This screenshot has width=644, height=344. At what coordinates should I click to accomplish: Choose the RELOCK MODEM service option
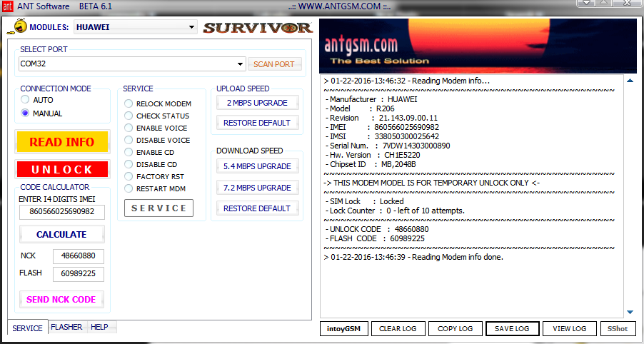[x=129, y=104]
